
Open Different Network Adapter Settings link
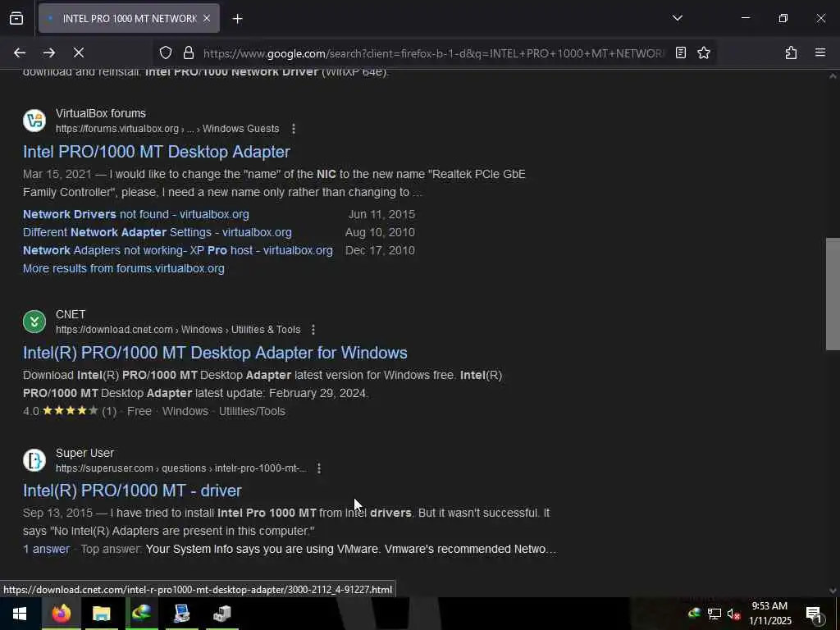click(x=157, y=232)
